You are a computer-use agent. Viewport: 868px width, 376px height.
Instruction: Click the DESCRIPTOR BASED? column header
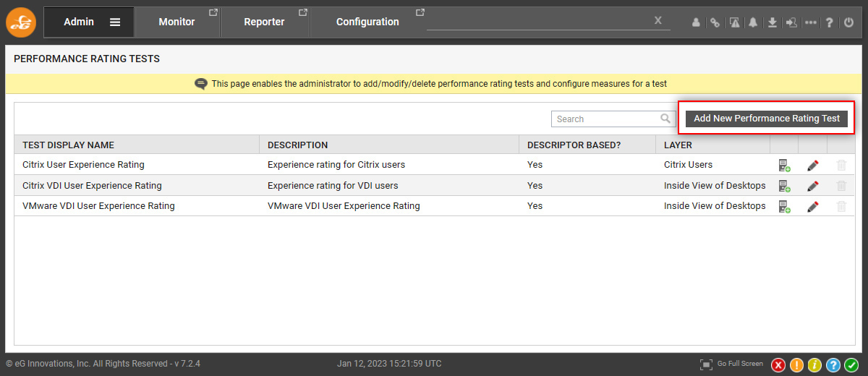coord(587,145)
